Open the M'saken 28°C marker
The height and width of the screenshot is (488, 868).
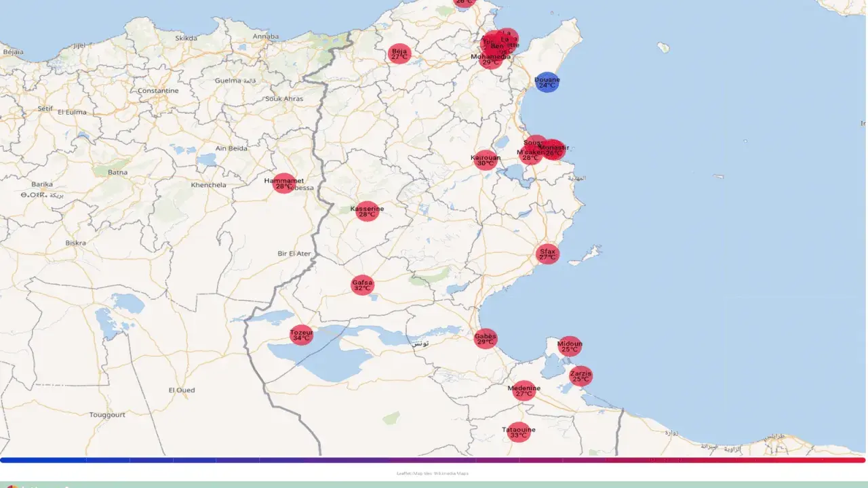(x=530, y=155)
